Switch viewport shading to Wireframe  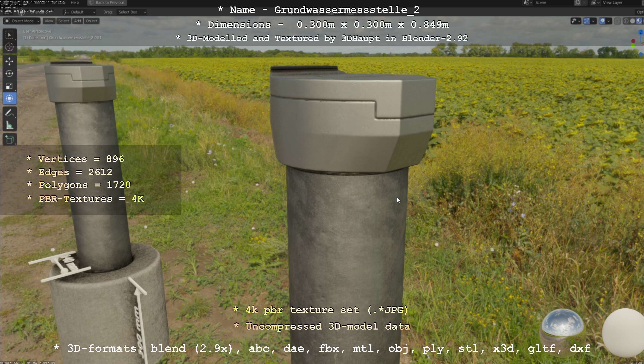tap(626, 21)
